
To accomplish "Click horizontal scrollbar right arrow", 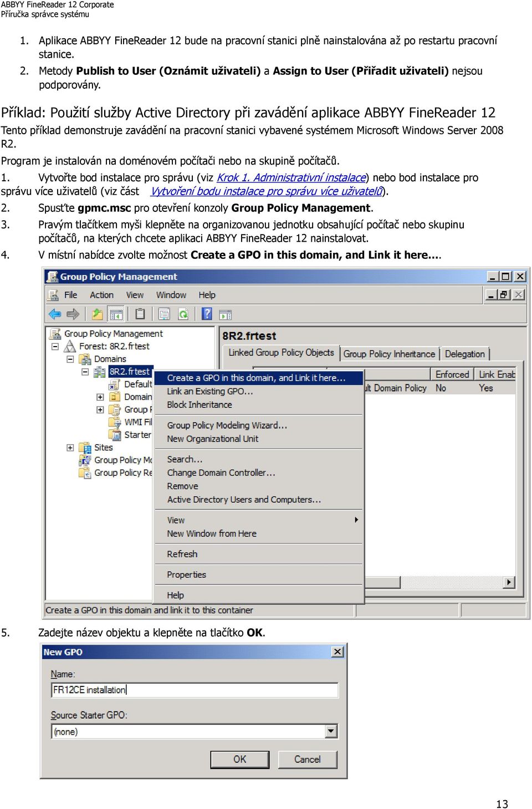I will pyautogui.click(x=509, y=582).
